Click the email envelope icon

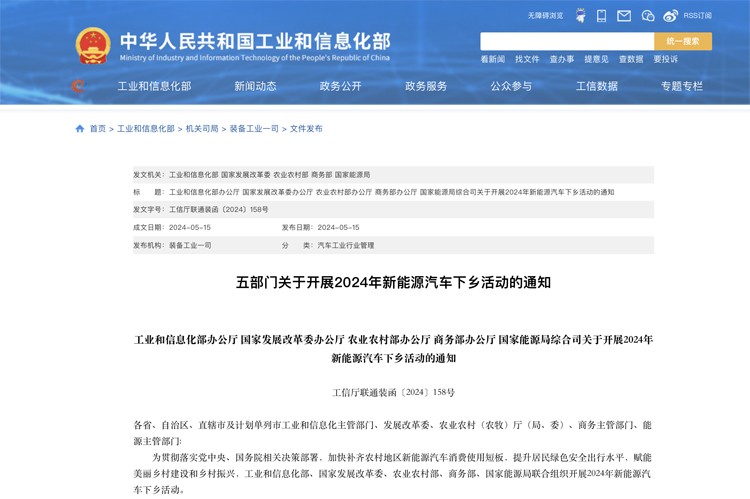624,16
